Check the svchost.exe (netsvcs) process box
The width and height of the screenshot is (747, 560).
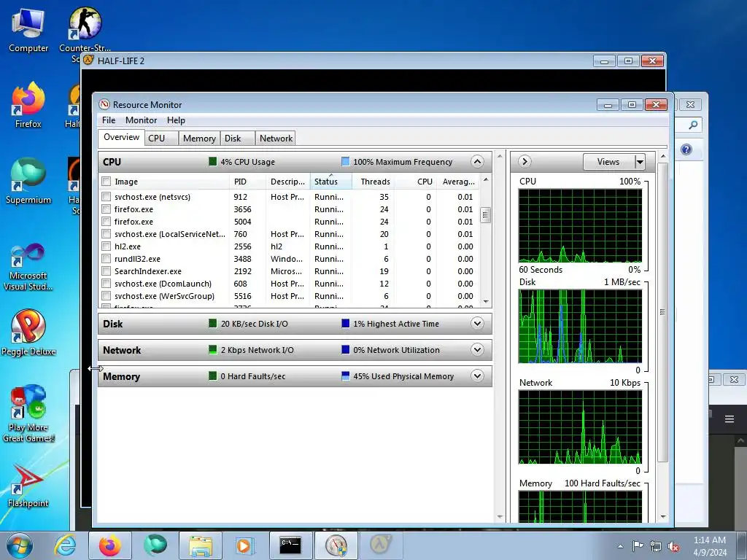coord(107,197)
